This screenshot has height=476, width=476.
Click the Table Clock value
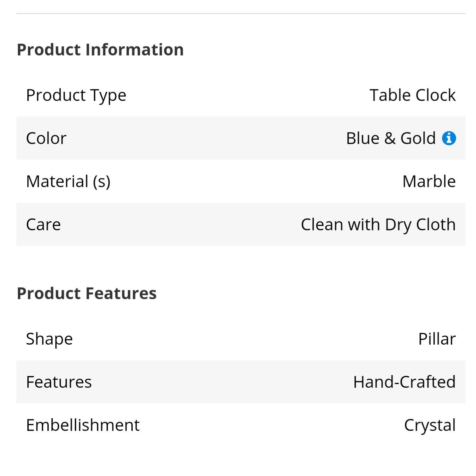pyautogui.click(x=413, y=95)
